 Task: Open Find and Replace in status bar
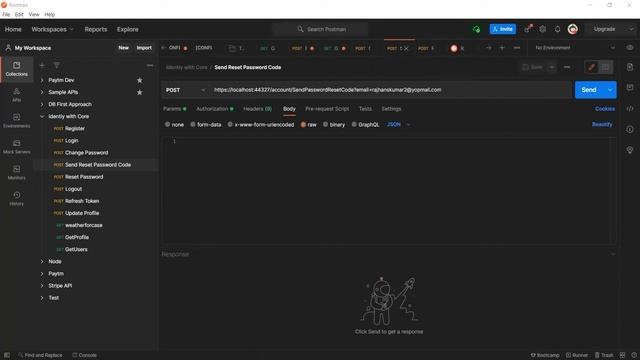[x=40, y=355]
